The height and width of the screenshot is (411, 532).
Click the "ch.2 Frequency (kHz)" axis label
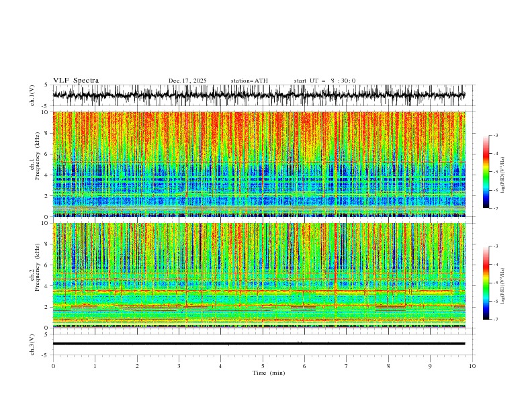click(35, 267)
